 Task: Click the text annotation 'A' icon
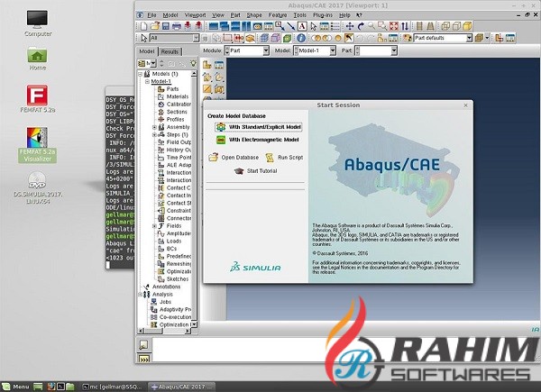pyautogui.click(x=302, y=26)
